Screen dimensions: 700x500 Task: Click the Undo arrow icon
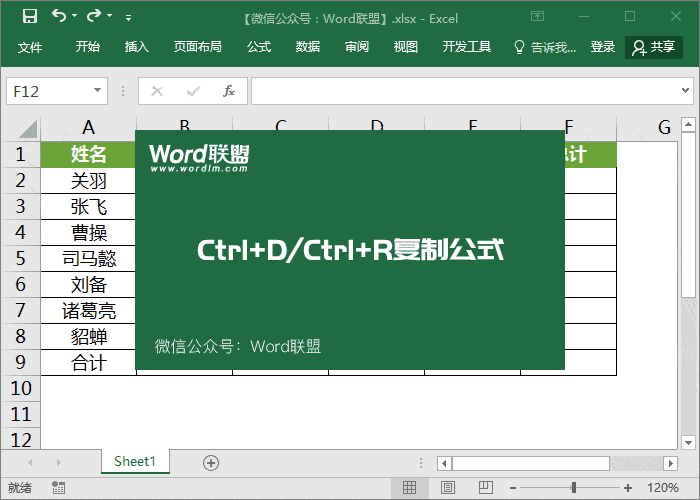point(59,16)
